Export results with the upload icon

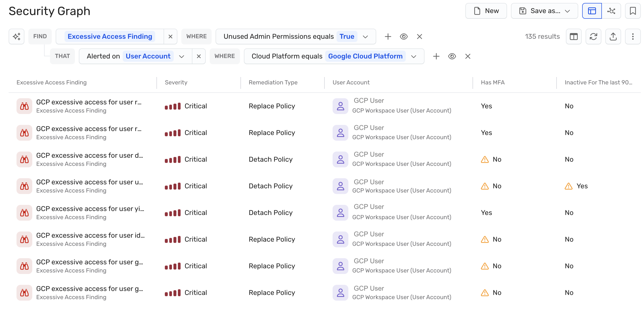[x=613, y=37]
